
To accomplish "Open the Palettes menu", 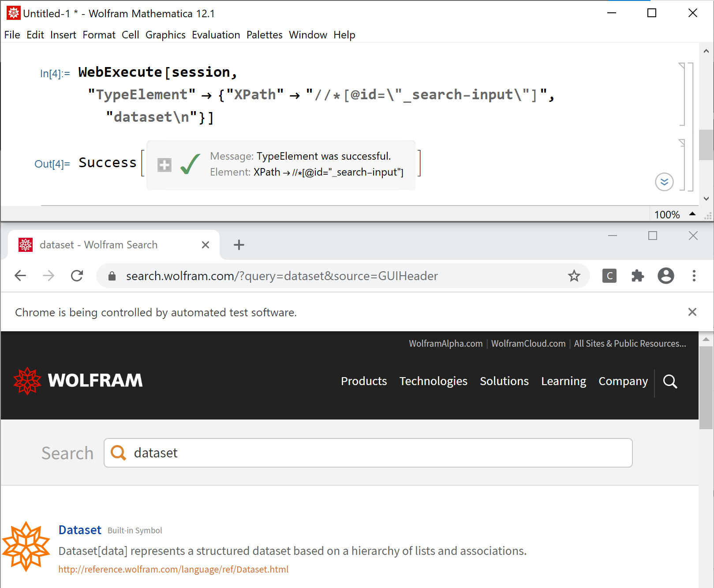I will click(264, 35).
